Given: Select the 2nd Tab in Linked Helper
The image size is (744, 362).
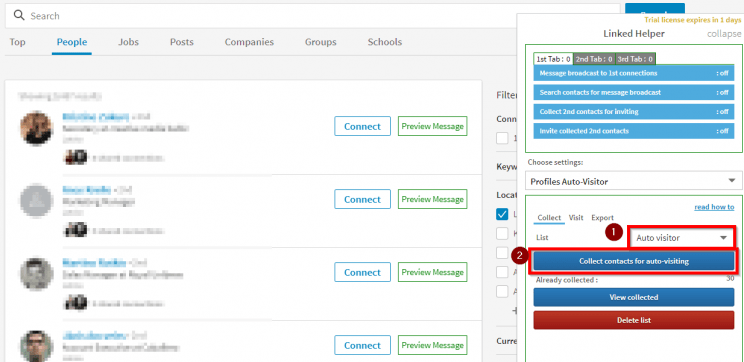Looking at the screenshot, I should pyautogui.click(x=594, y=59).
